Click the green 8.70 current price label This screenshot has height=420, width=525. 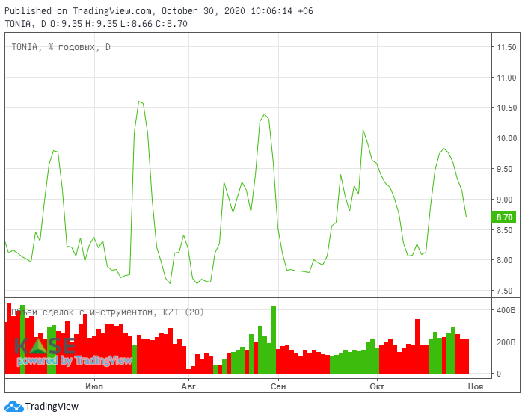pos(504,217)
